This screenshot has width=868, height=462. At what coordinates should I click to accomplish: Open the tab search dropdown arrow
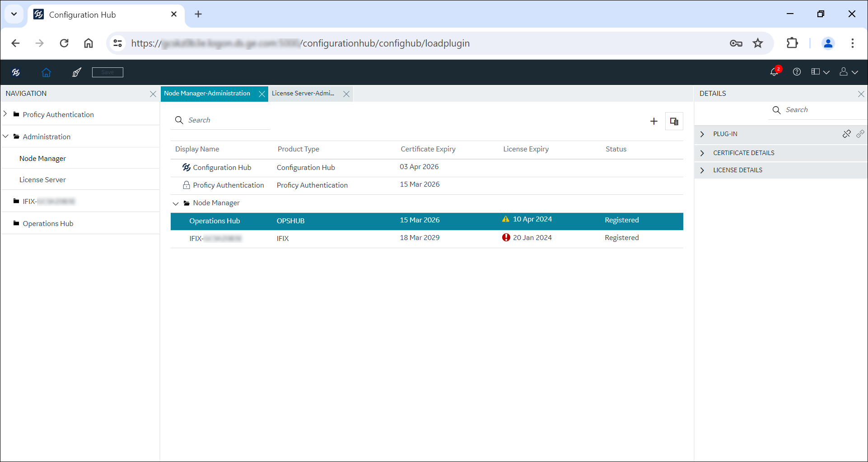pyautogui.click(x=14, y=14)
